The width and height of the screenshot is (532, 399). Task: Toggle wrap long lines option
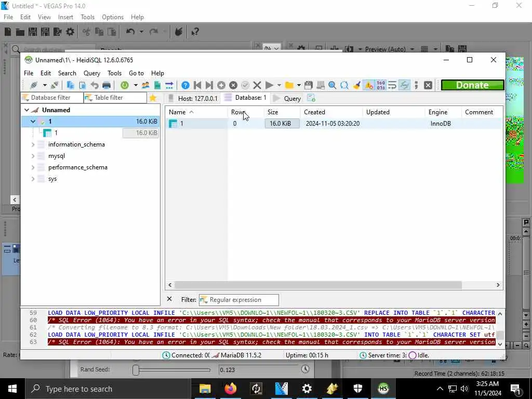pos(392,85)
